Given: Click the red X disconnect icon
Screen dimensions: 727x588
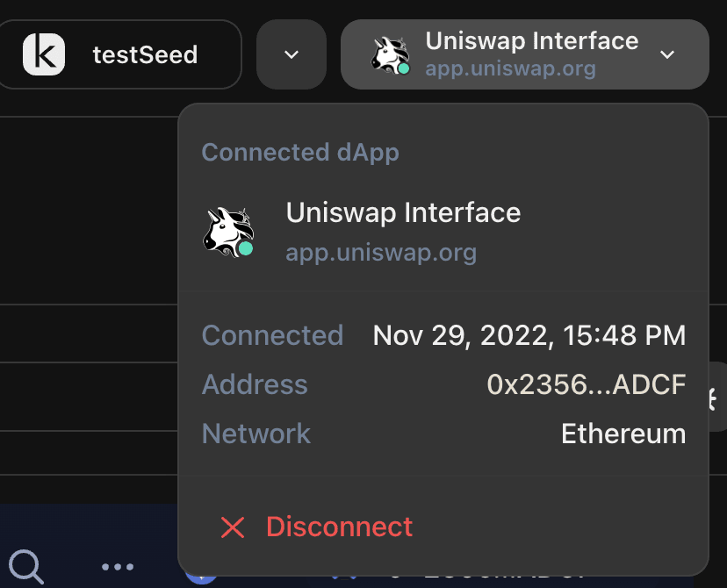Looking at the screenshot, I should tap(233, 527).
